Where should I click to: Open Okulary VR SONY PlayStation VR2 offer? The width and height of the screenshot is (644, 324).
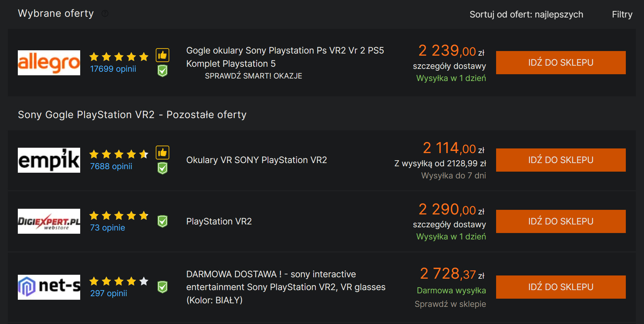click(256, 160)
